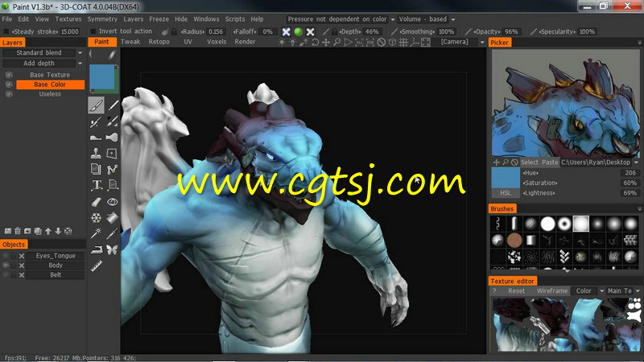
Task: Toggle visibility of Base Color layer
Action: 9,84
